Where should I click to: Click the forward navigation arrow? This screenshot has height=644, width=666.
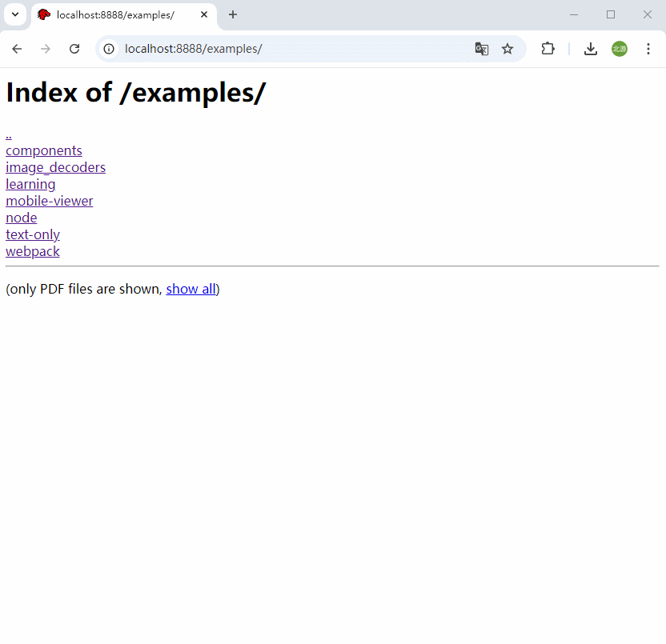[x=46, y=49]
